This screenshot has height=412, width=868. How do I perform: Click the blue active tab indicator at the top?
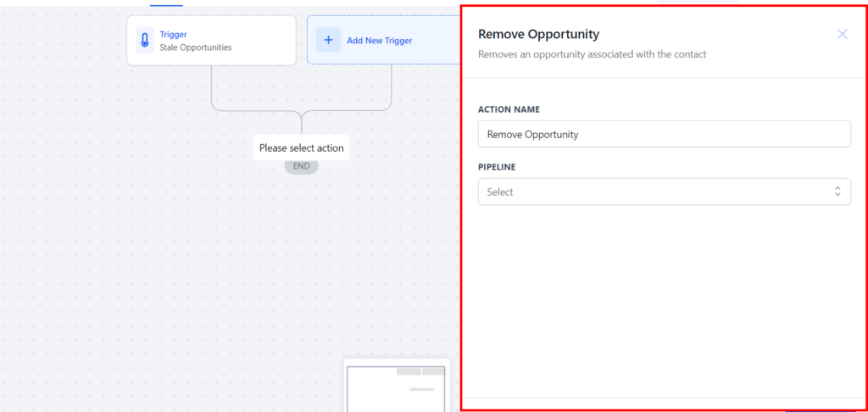click(166, 4)
